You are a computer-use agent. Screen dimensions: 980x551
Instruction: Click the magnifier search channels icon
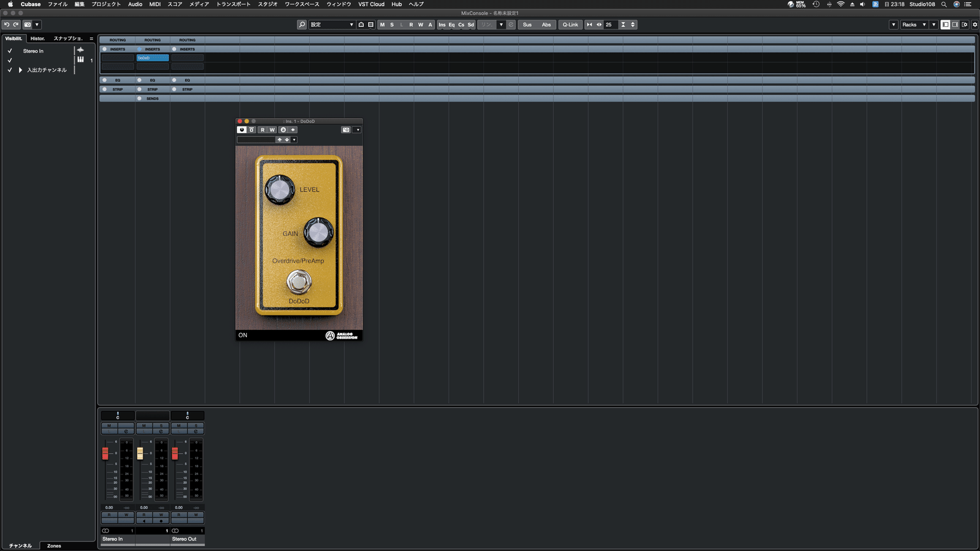point(301,24)
